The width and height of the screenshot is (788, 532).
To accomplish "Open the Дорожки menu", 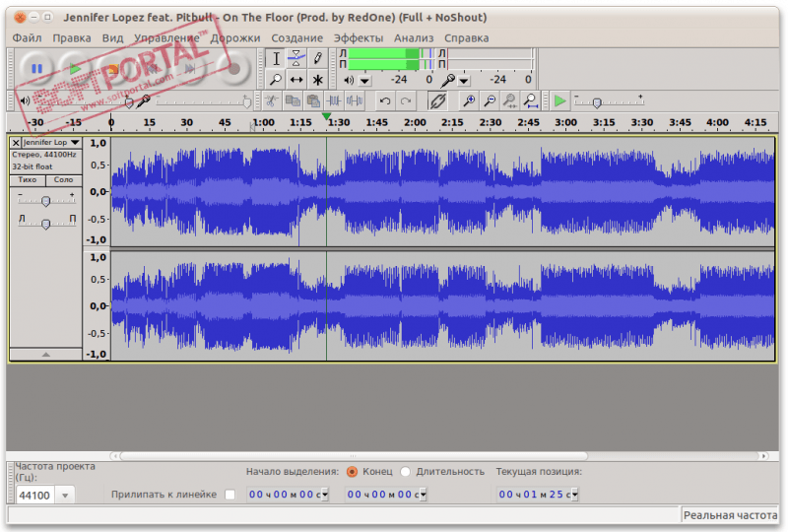I will tap(235, 38).
